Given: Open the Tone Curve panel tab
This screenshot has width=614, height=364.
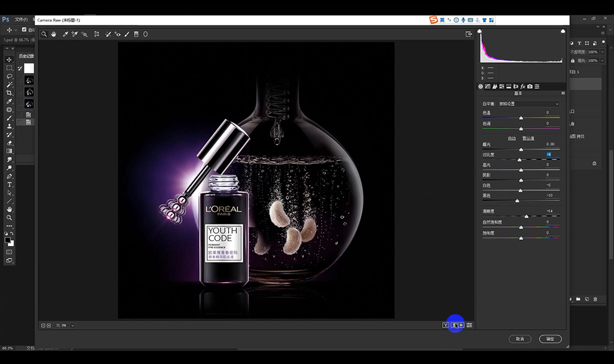Looking at the screenshot, I should tap(487, 86).
